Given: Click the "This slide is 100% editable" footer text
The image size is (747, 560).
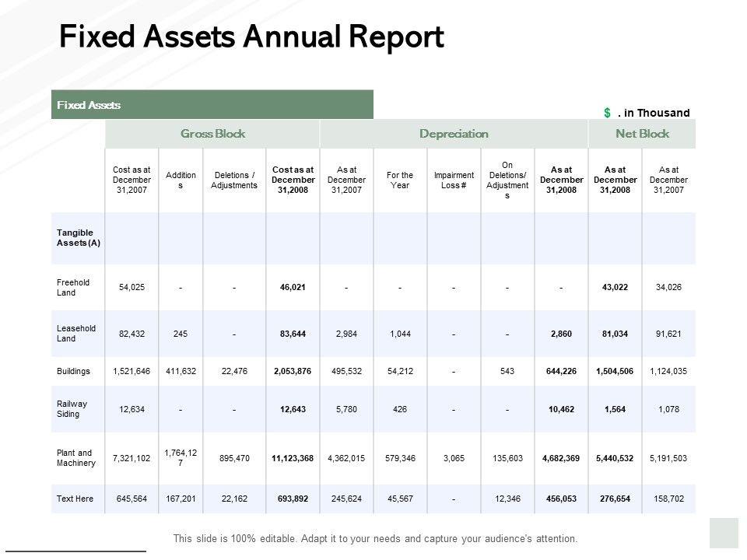Looking at the screenshot, I should [x=375, y=538].
